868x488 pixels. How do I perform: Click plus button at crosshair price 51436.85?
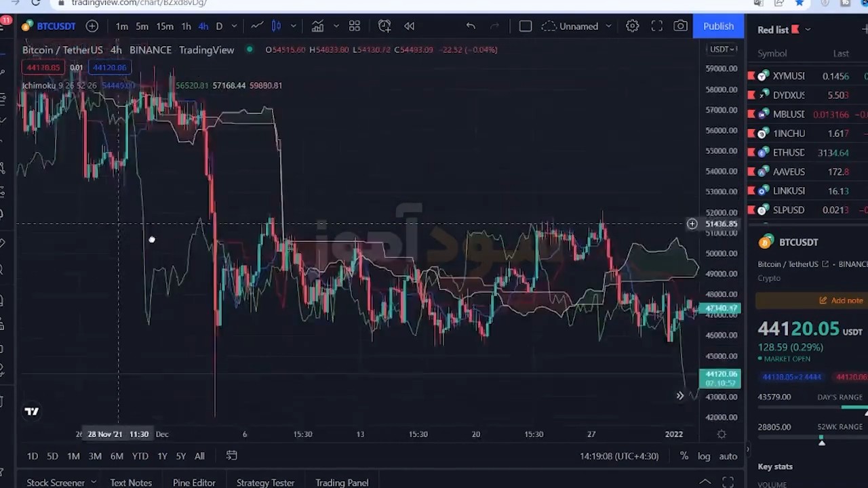692,224
